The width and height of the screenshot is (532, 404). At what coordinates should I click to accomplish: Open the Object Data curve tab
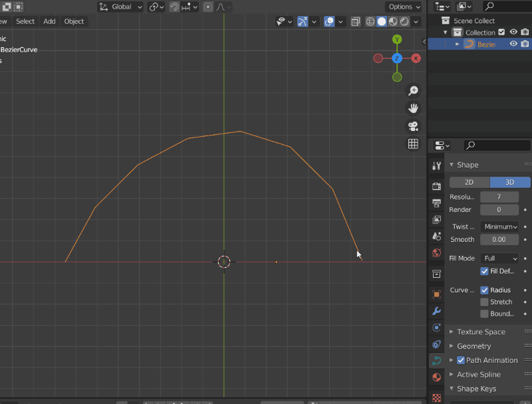click(437, 361)
